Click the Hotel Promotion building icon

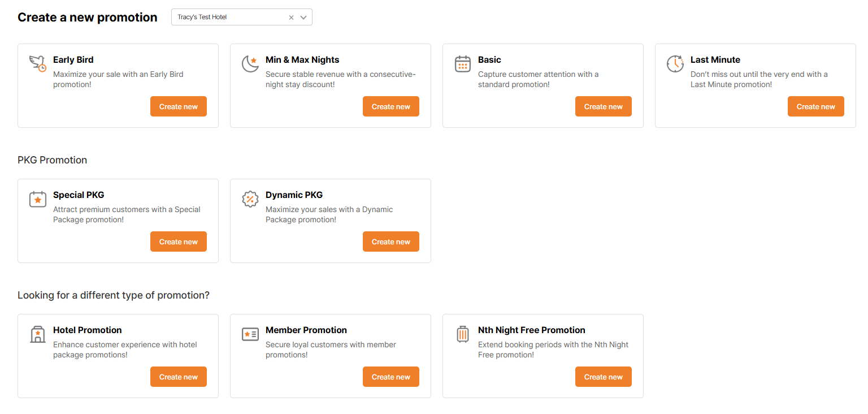coord(38,334)
